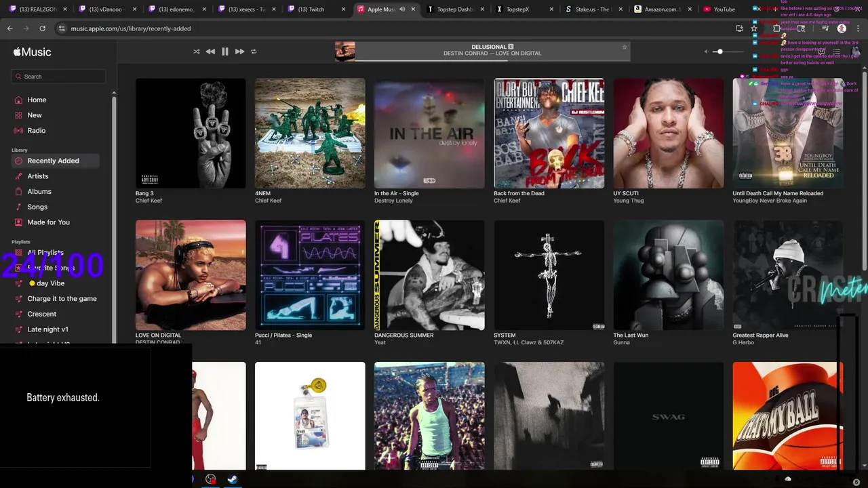The width and height of the screenshot is (868, 488).
Task: Open Back from the Dead cover
Action: [549, 134]
